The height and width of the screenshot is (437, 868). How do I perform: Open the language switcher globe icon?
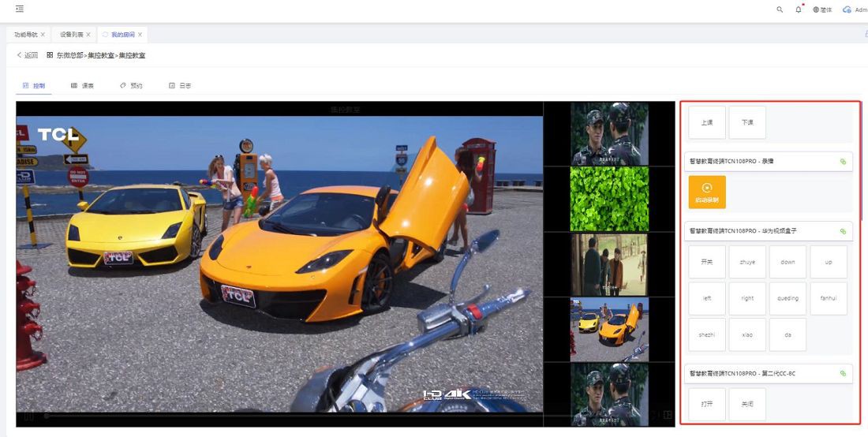pos(816,9)
